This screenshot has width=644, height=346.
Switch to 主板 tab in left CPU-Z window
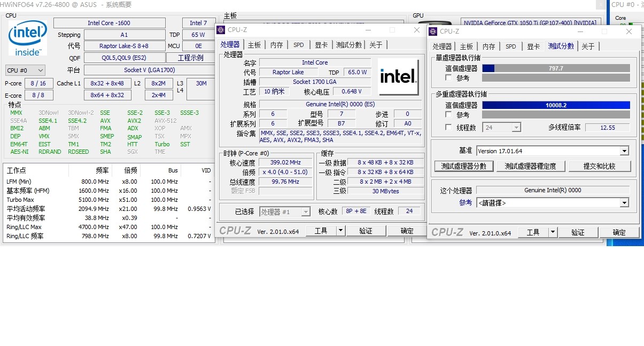(254, 45)
